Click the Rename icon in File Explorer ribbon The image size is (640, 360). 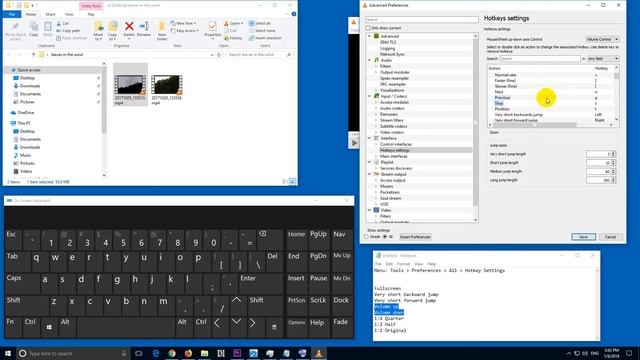144,27
